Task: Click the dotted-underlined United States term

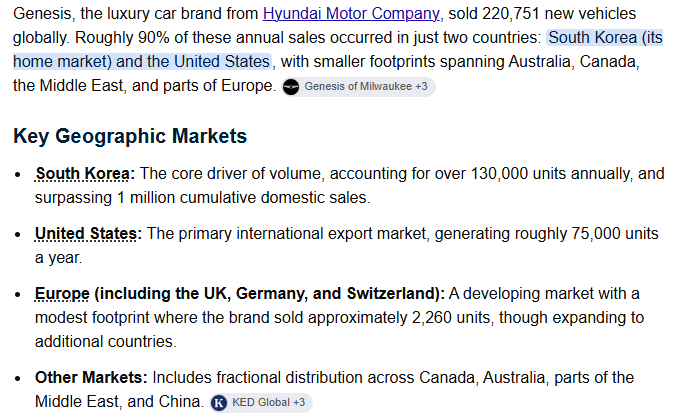Action: tap(86, 234)
